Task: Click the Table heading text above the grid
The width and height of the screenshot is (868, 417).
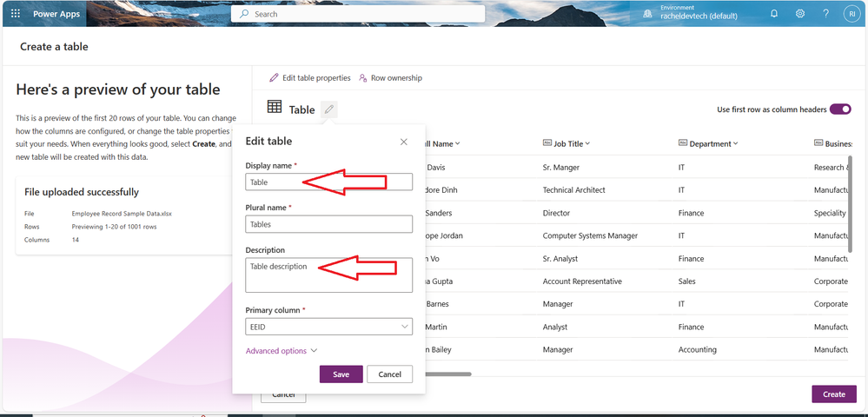Action: (301, 109)
